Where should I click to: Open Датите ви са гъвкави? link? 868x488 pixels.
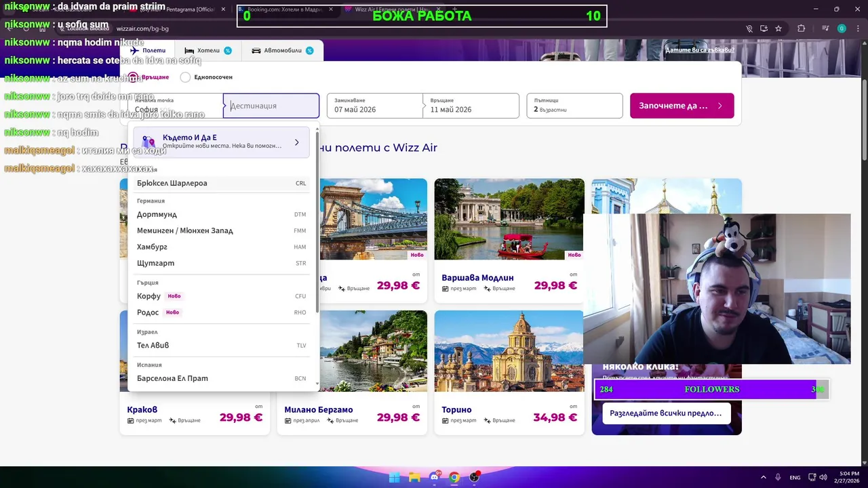pos(699,49)
